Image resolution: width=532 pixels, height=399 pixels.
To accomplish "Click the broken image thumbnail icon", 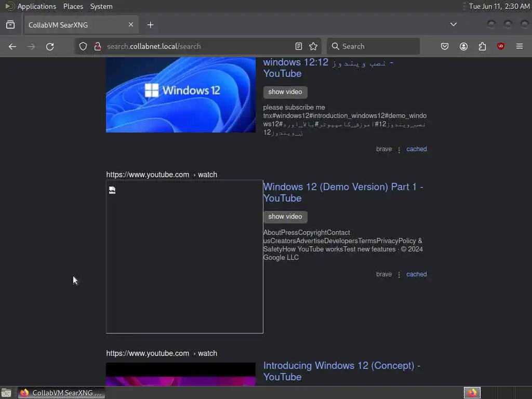I will (112, 190).
